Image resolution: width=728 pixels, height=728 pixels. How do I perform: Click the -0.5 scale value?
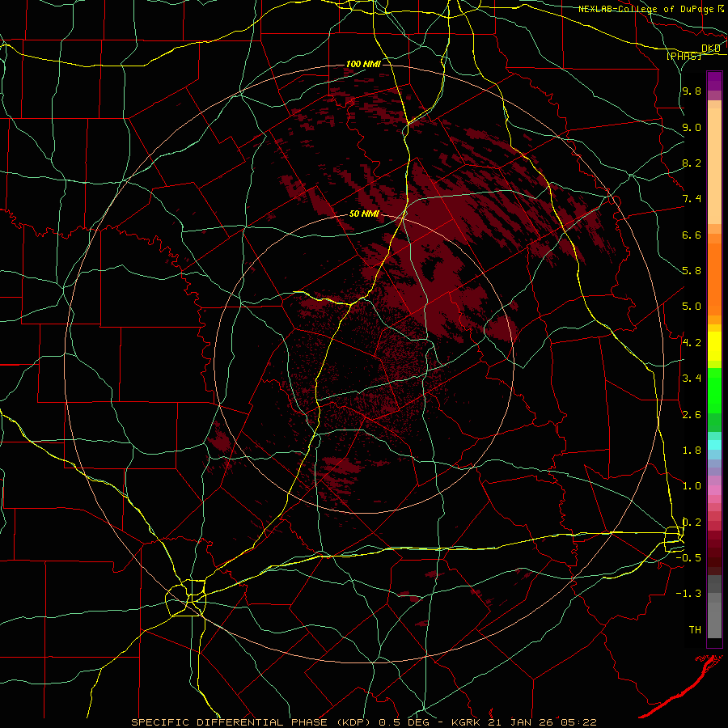click(688, 558)
